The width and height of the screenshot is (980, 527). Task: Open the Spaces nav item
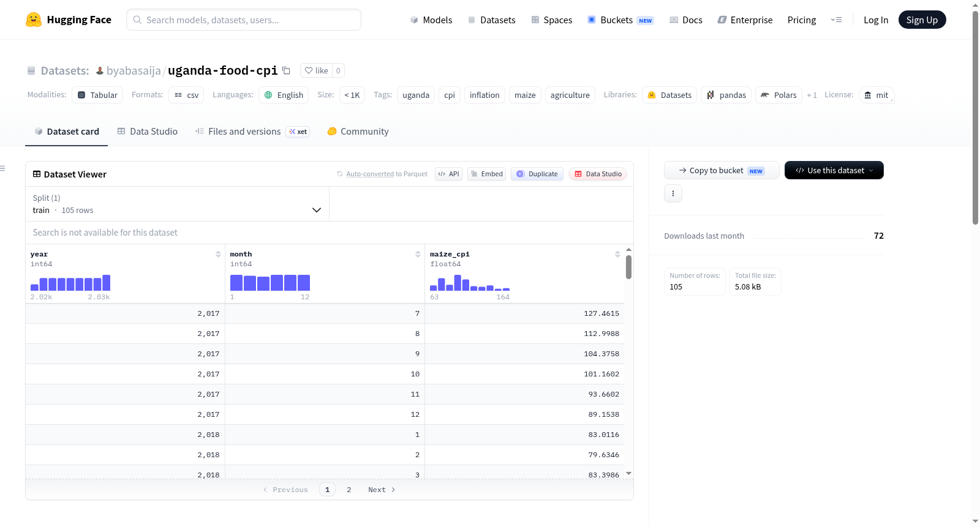(551, 20)
